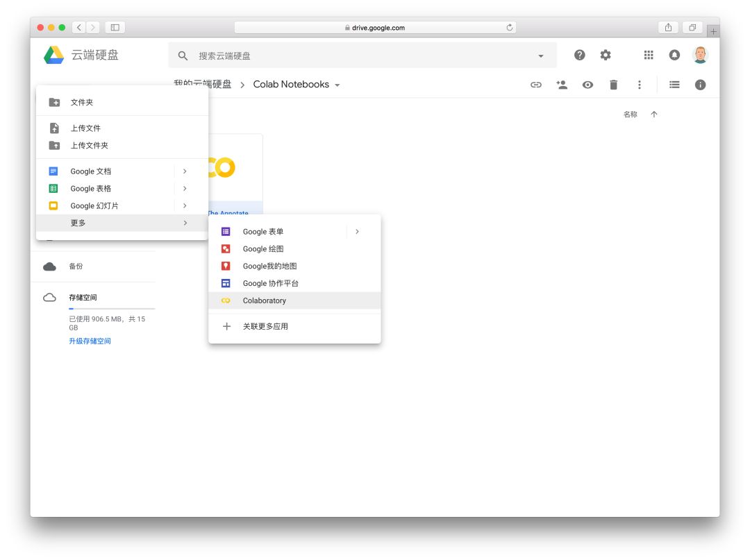This screenshot has width=750, height=560.
Task: Reload the page in Safari
Action: tap(510, 28)
